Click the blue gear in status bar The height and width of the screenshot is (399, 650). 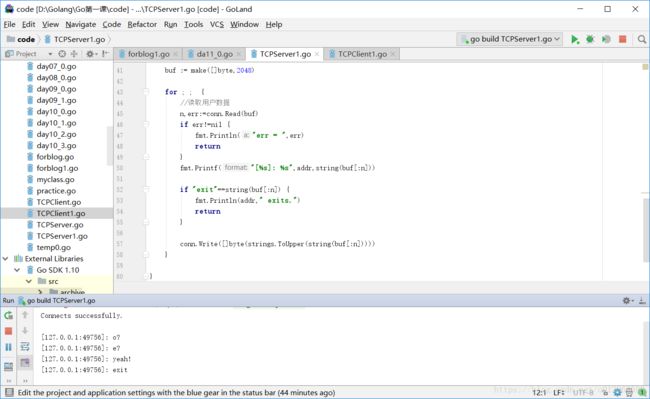[x=617, y=392]
